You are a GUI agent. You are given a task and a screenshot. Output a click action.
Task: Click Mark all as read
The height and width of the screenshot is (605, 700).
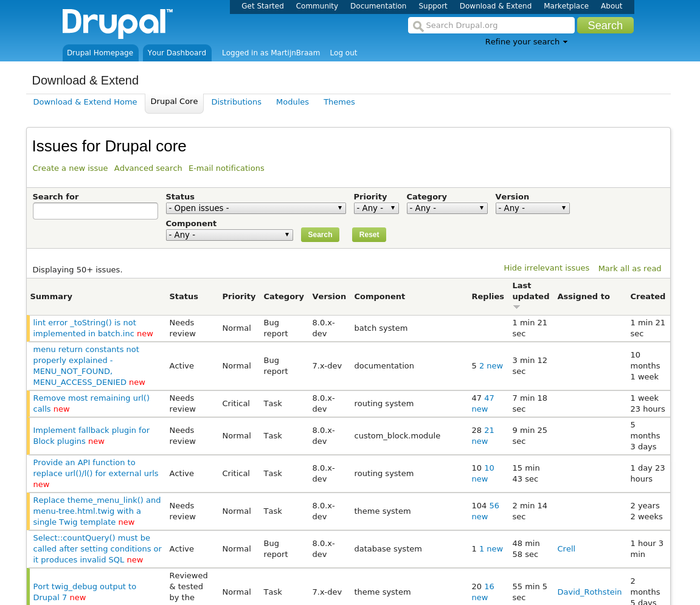(x=629, y=268)
